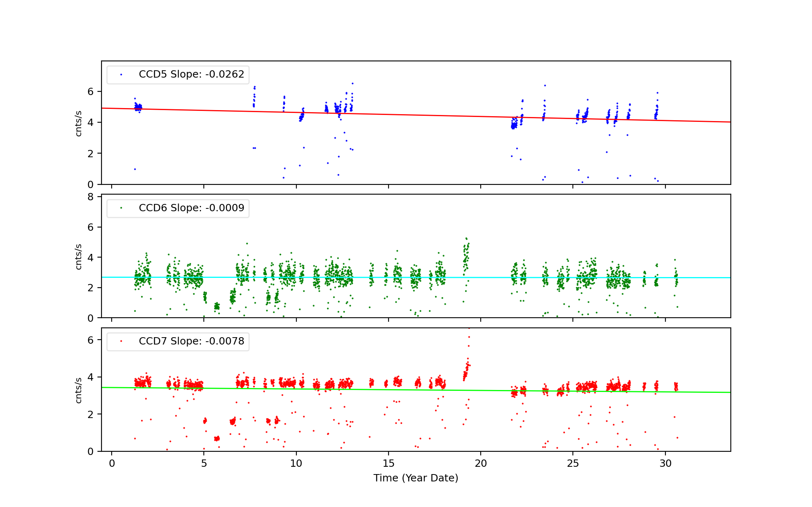Click the x-axis tick label 20

481,464
